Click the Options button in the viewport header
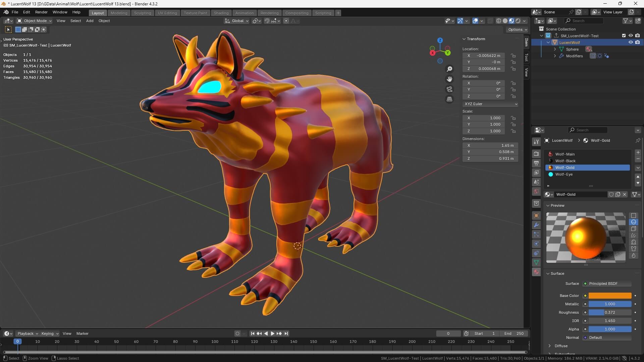This screenshot has width=644, height=362. pos(517,29)
